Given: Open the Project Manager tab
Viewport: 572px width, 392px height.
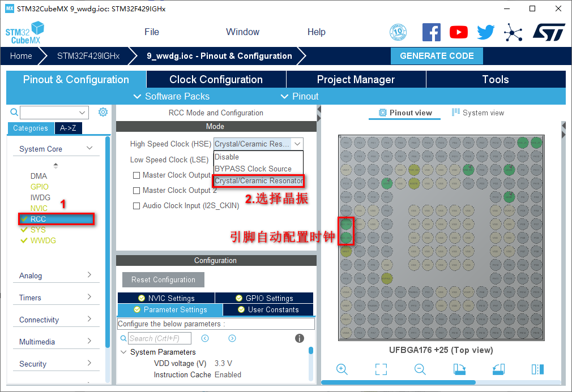Looking at the screenshot, I should [x=356, y=80].
